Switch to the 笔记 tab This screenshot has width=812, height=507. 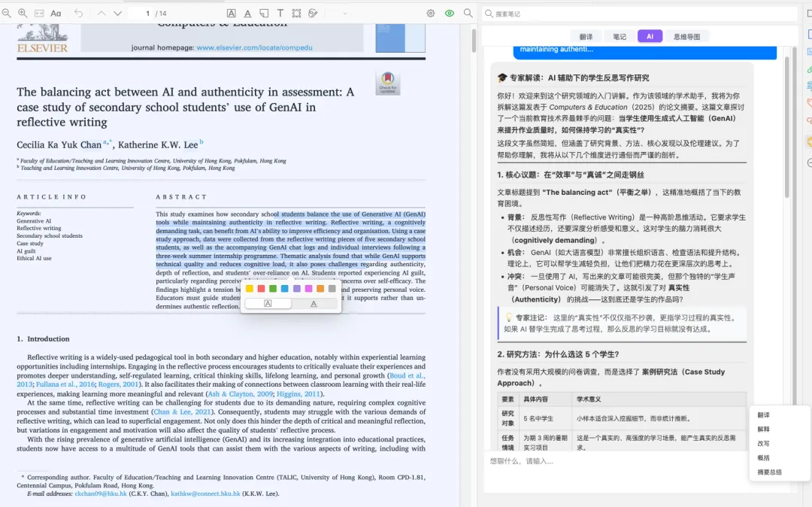[x=620, y=36]
